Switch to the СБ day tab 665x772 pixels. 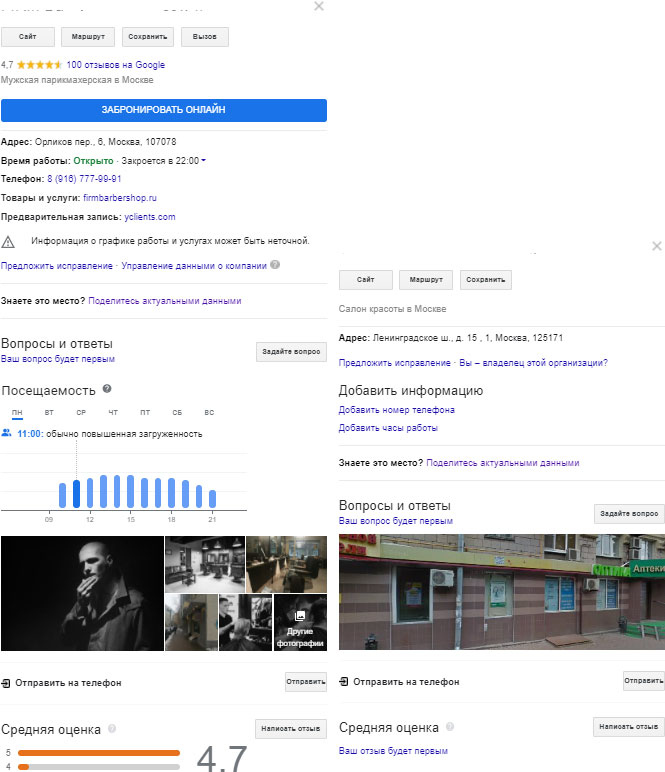tap(177, 412)
